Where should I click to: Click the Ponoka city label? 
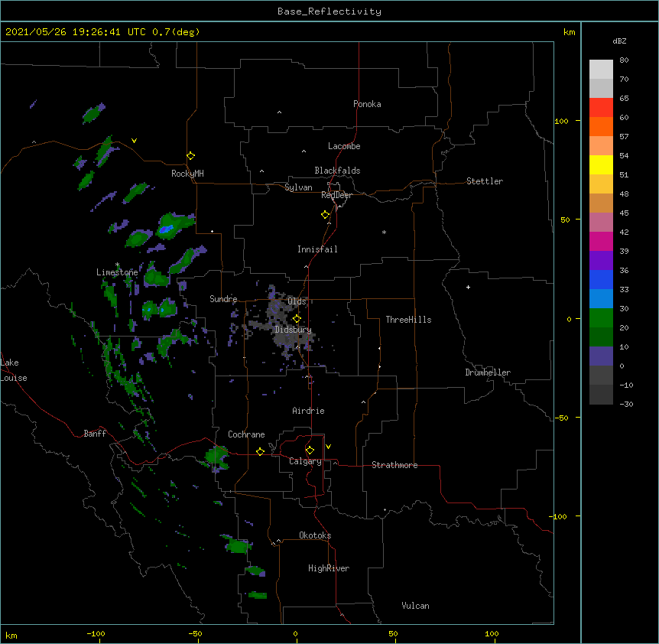pos(367,104)
